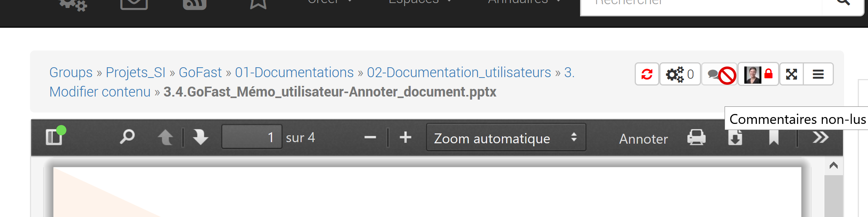
Task: Open the workflow gears button showing 0
Action: [x=680, y=74]
